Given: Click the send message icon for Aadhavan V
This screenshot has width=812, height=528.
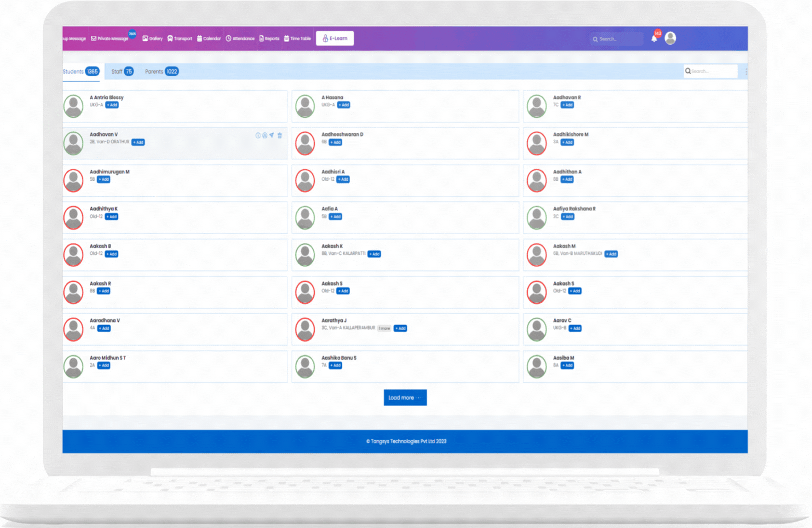Looking at the screenshot, I should coord(272,136).
